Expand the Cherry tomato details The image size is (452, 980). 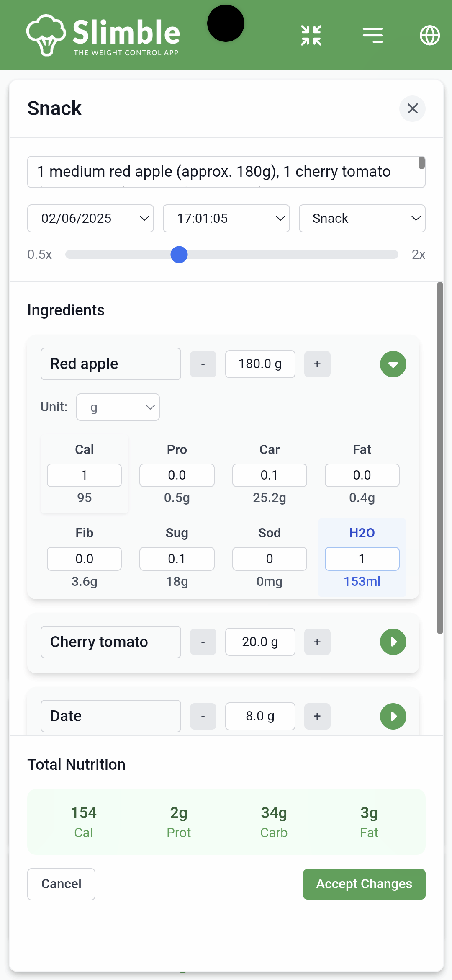click(393, 642)
